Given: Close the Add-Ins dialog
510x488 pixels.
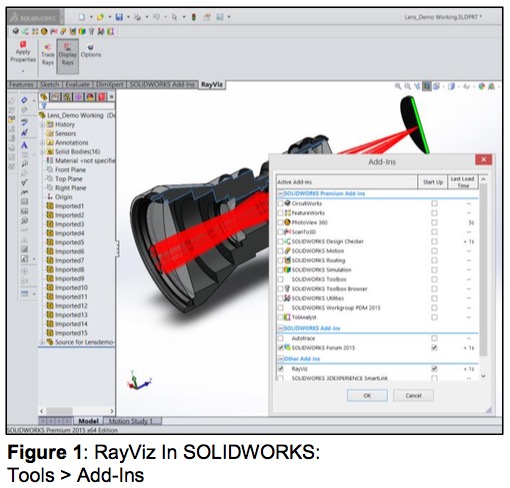Looking at the screenshot, I should tap(484, 160).
